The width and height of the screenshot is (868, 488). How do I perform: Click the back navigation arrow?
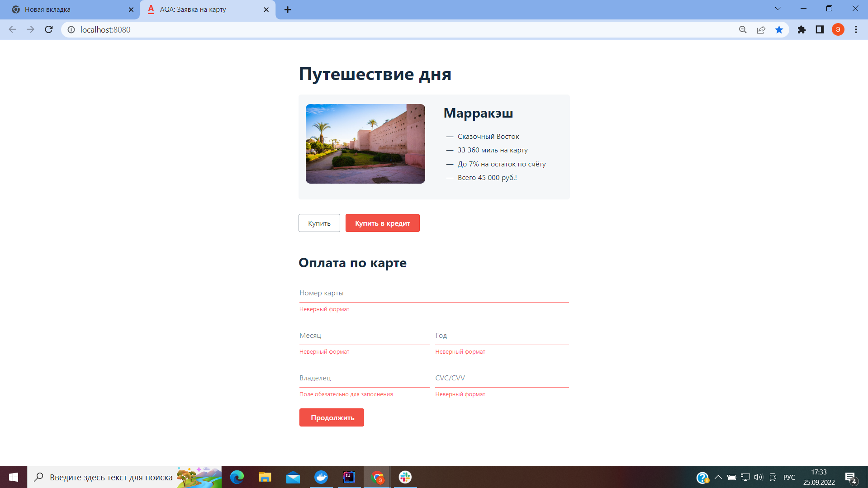click(x=12, y=29)
